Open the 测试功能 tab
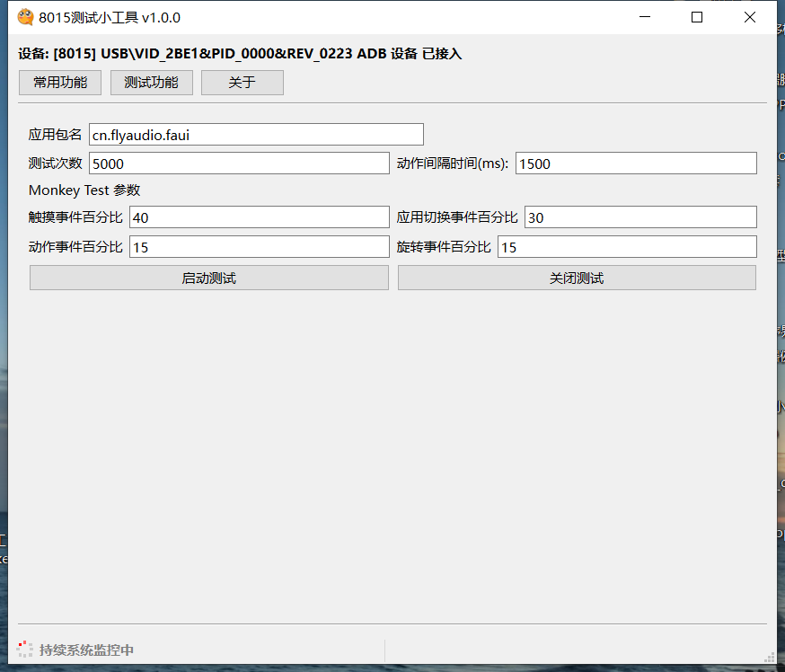 pyautogui.click(x=151, y=82)
